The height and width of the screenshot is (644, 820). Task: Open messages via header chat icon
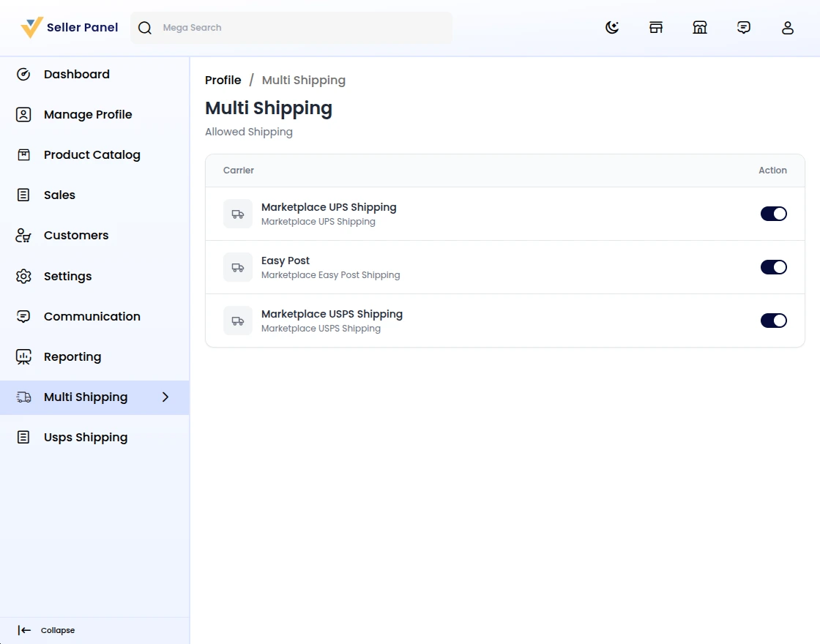(x=744, y=27)
